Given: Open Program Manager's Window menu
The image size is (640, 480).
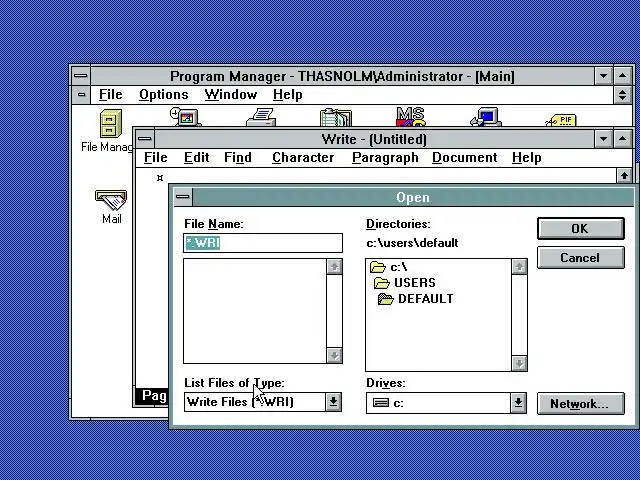Looking at the screenshot, I should [231, 95].
